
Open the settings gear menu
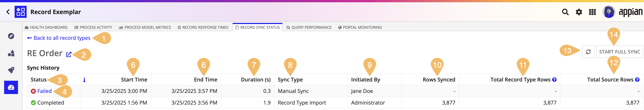click(579, 12)
